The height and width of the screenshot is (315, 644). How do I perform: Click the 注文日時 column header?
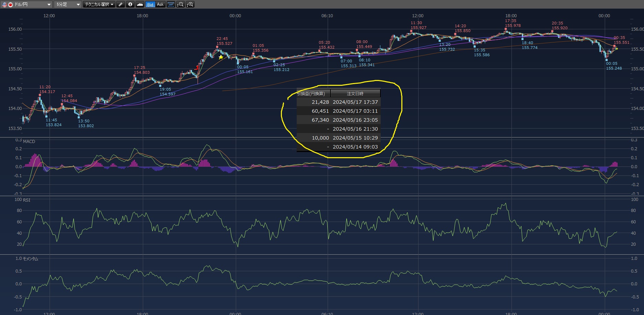355,93
